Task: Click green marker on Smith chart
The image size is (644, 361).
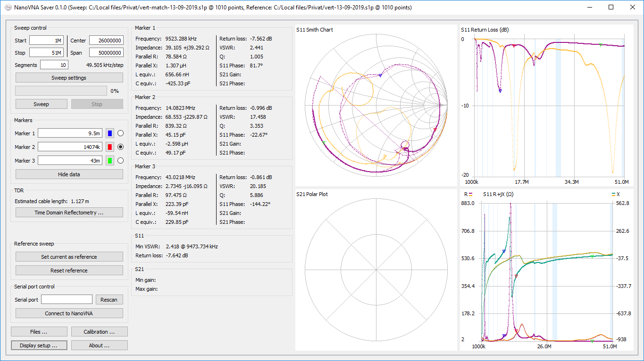Action: (x=324, y=142)
